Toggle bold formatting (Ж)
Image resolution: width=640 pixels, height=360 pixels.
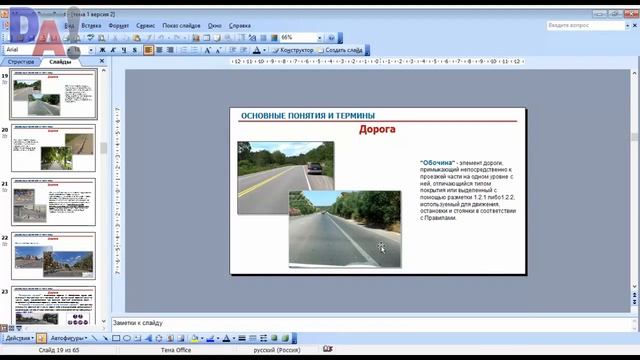(102, 50)
